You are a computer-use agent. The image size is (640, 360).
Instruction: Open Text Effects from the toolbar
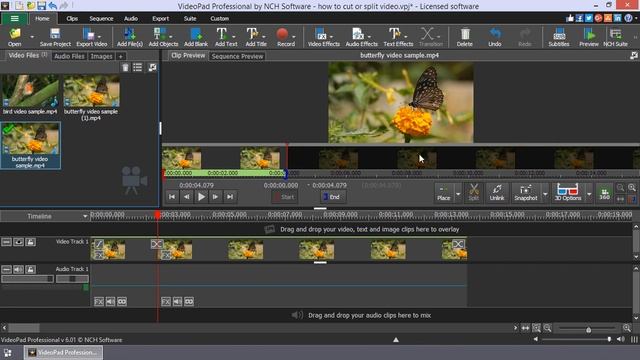click(398, 36)
